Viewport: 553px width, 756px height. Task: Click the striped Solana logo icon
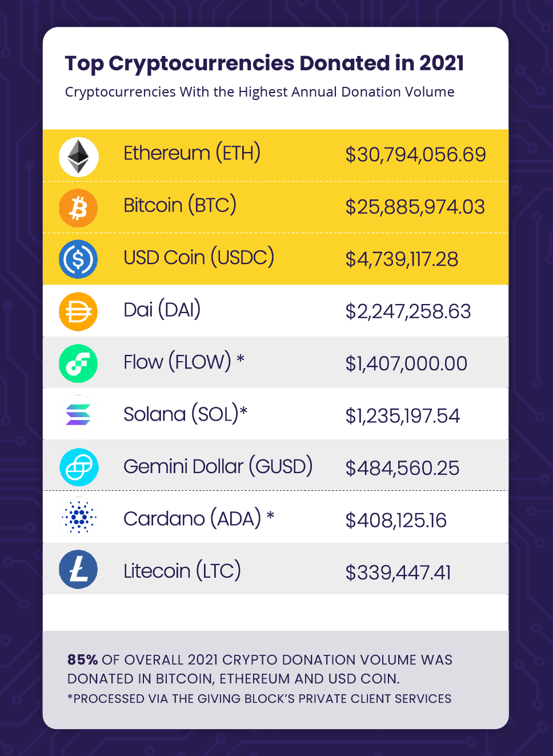pos(78,415)
